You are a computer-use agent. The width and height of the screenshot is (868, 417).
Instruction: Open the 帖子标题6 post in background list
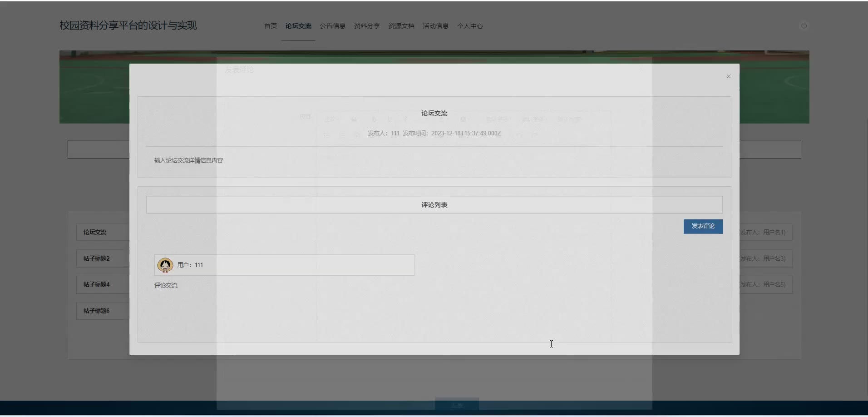(96, 311)
